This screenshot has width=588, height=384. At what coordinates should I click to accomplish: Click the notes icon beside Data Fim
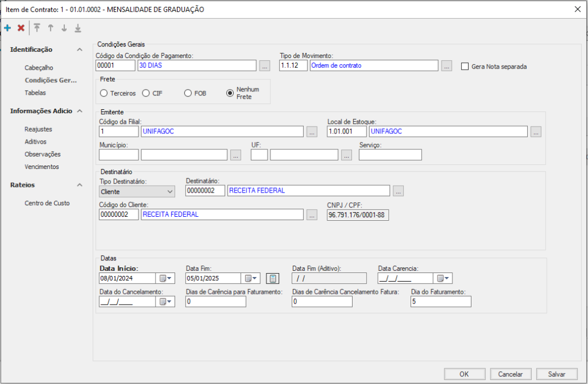[272, 279]
